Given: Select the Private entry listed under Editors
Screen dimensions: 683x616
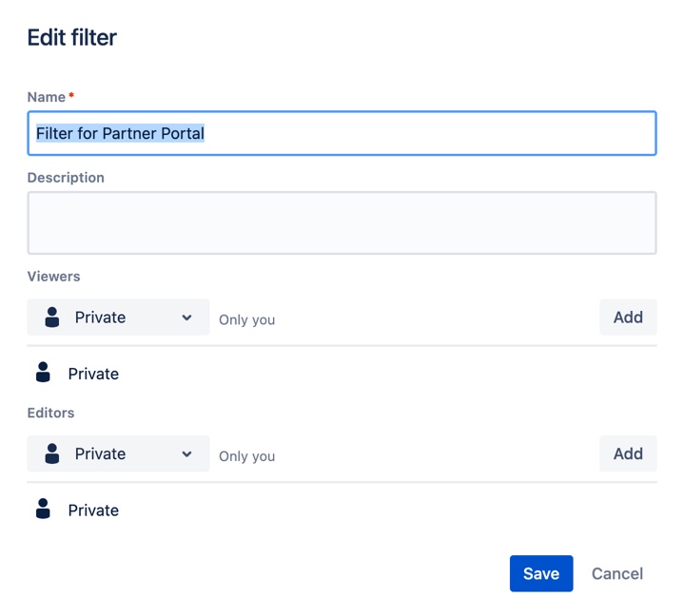Looking at the screenshot, I should pyautogui.click(x=93, y=510).
